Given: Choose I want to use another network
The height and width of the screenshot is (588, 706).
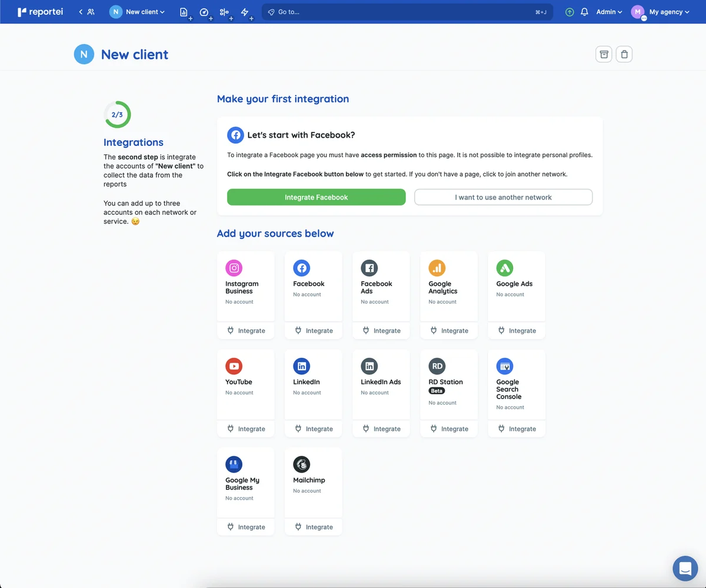Looking at the screenshot, I should (x=503, y=197).
